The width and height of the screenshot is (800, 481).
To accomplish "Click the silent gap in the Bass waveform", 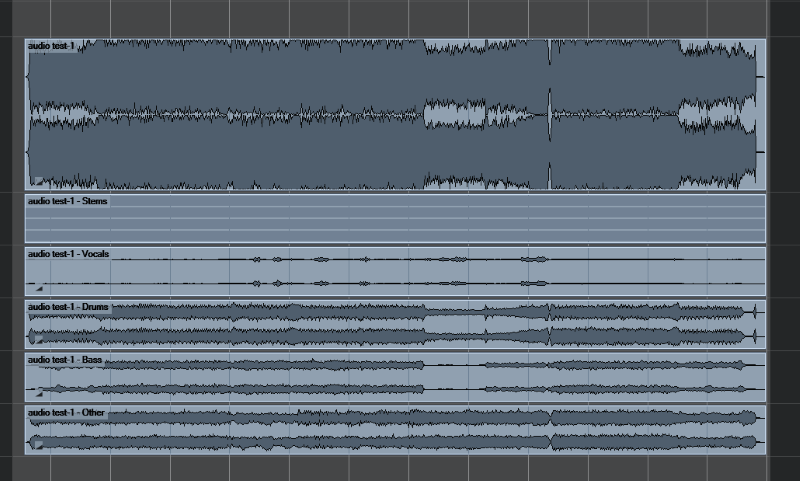I will (x=453, y=376).
